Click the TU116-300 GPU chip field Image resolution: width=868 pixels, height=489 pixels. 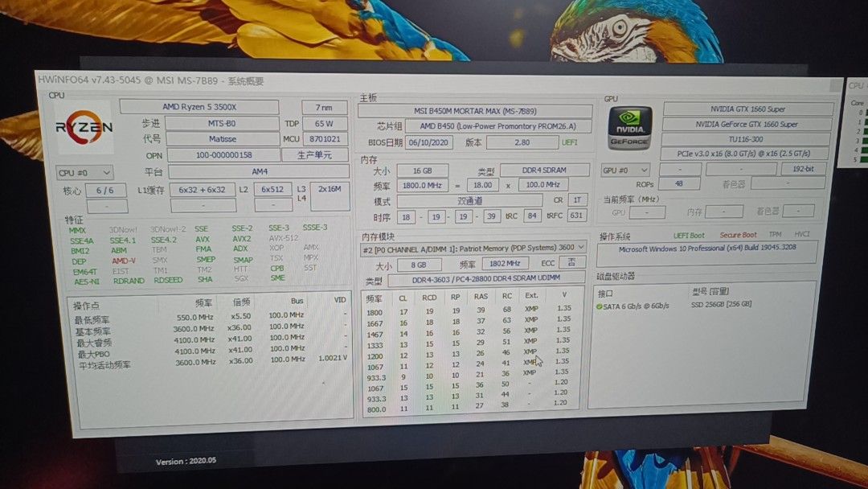click(x=746, y=139)
